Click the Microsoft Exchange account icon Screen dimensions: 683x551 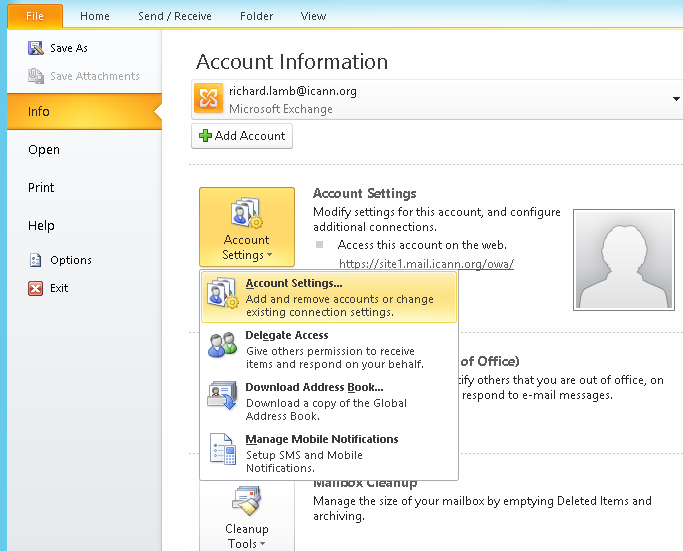point(210,99)
